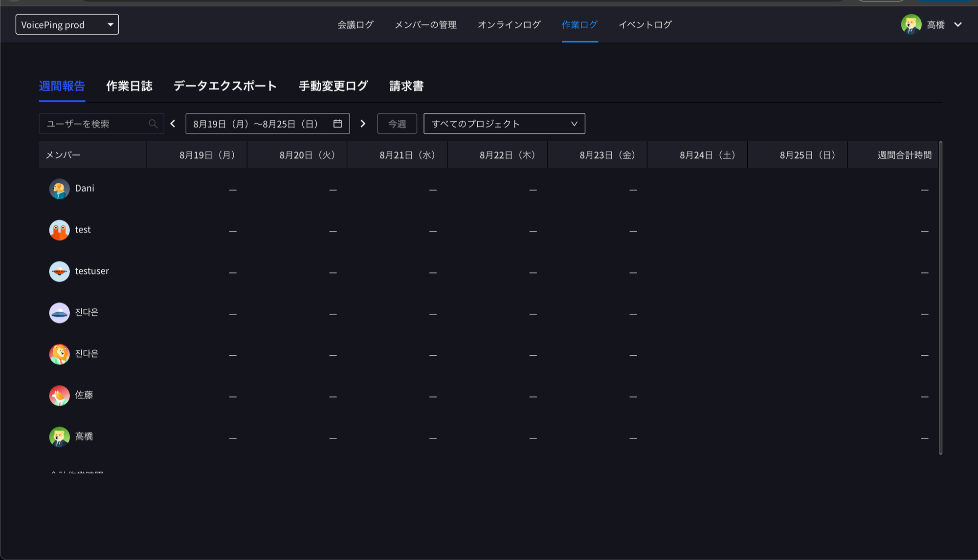The height and width of the screenshot is (560, 978).
Task: Switch to the 請求書 tab
Action: click(x=406, y=86)
